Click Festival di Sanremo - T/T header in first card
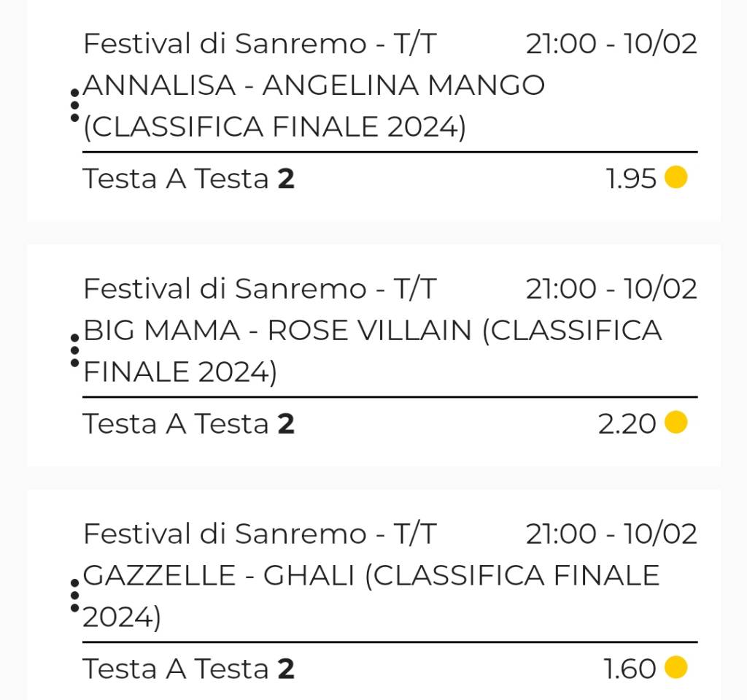747x700 pixels. coord(260,43)
